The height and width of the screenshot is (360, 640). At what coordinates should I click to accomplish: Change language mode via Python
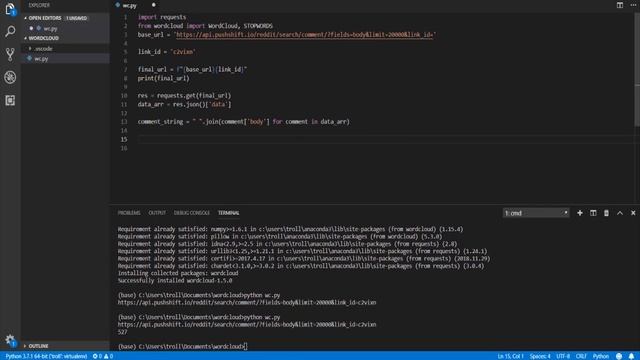[601, 356]
